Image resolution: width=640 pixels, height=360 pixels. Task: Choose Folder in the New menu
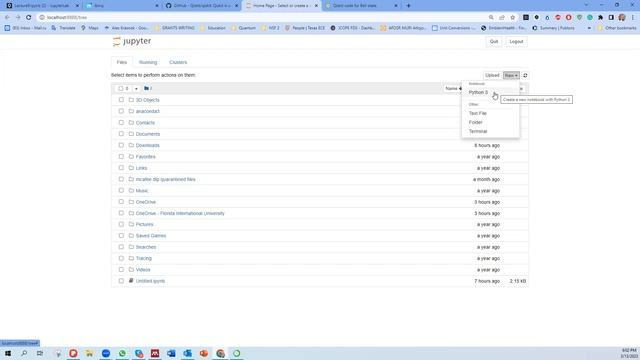point(491,122)
